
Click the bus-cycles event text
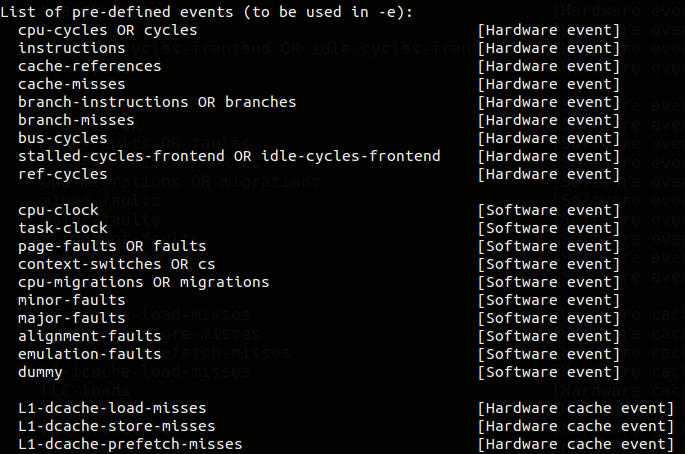[62, 138]
